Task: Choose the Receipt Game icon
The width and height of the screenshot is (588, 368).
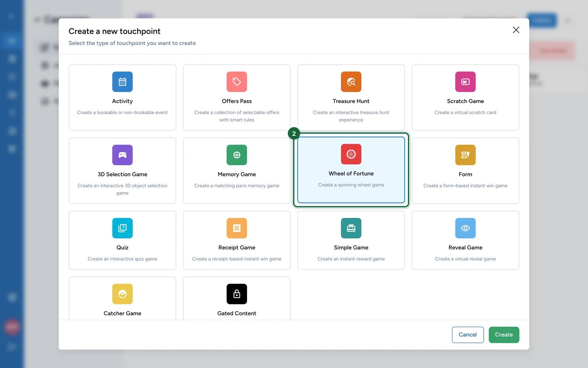Action: [x=237, y=228]
